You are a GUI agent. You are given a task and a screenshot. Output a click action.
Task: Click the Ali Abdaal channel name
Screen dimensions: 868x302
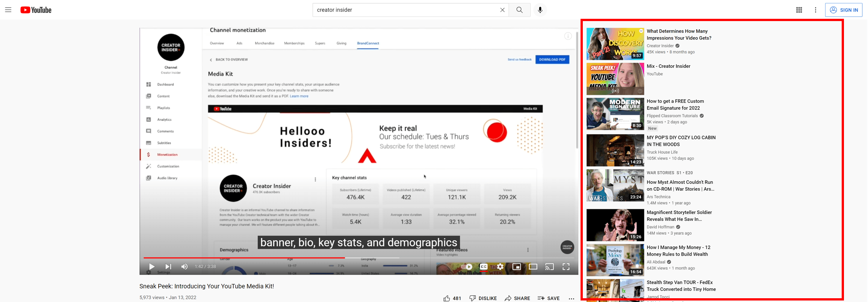tap(656, 262)
